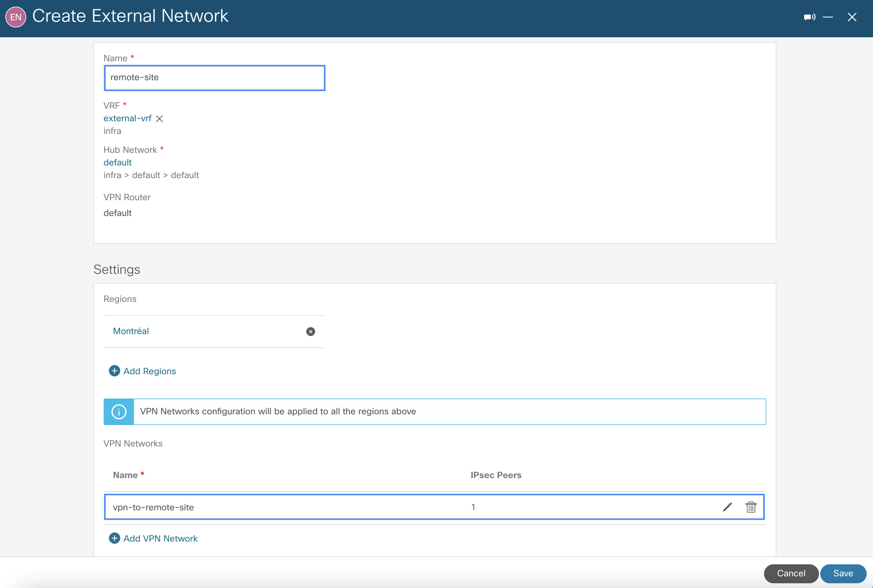Close the Create External Network dialog

(x=852, y=17)
